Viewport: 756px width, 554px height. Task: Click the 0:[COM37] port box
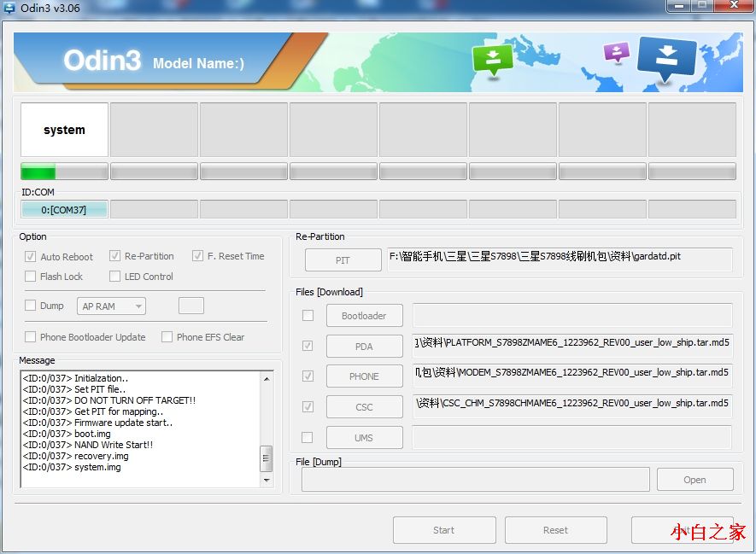[64, 209]
